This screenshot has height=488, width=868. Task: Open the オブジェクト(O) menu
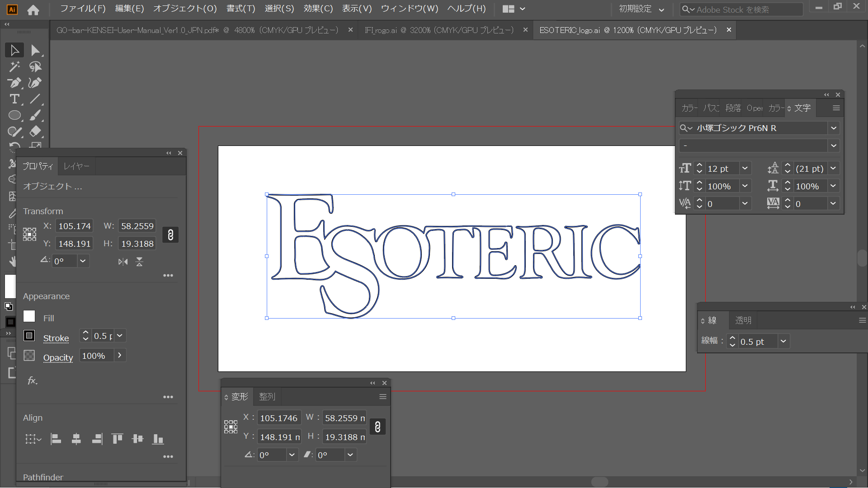pyautogui.click(x=185, y=9)
